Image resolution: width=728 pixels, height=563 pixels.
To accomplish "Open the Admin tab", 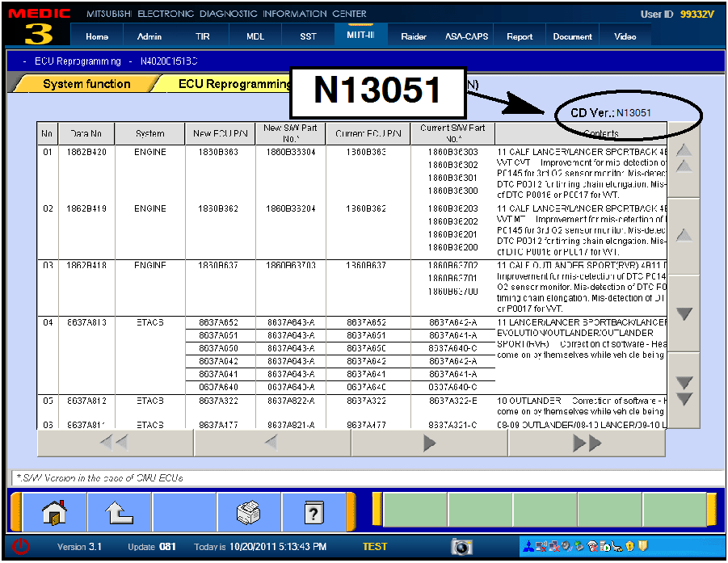I will 149,36.
